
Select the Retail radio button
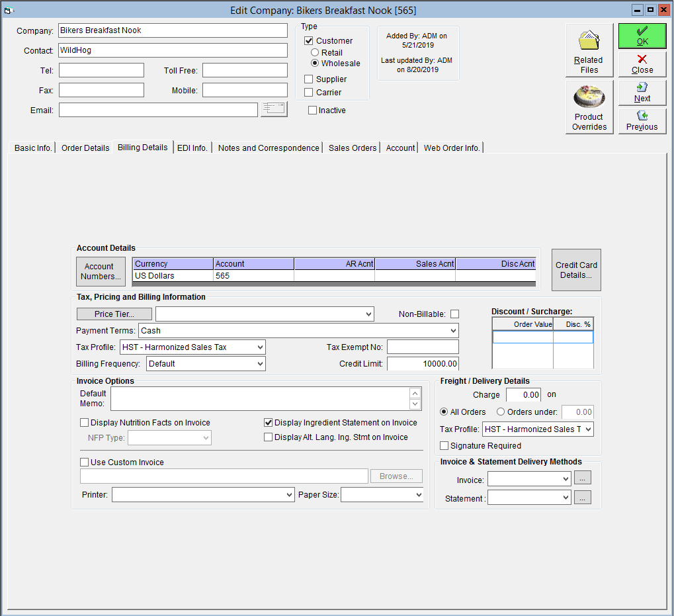[315, 52]
